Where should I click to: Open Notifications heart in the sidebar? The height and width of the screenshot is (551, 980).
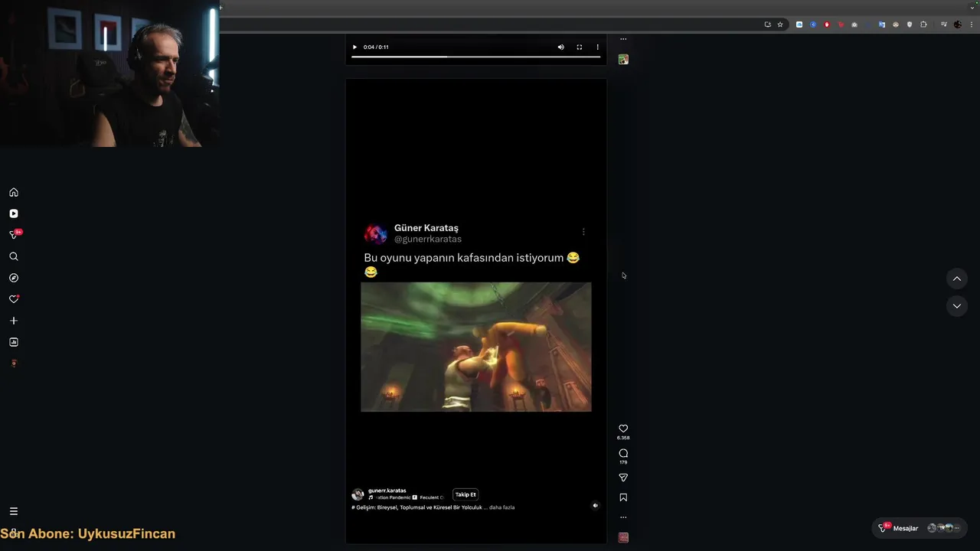coord(14,299)
